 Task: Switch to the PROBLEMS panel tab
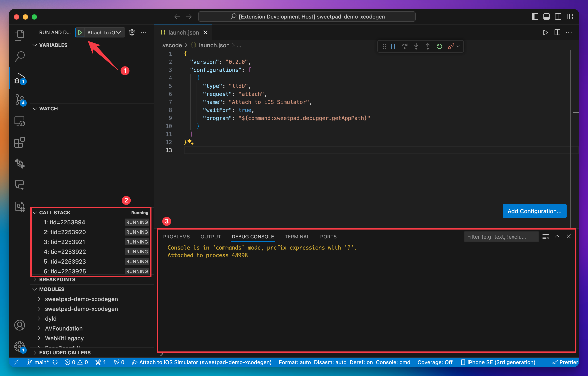(176, 236)
